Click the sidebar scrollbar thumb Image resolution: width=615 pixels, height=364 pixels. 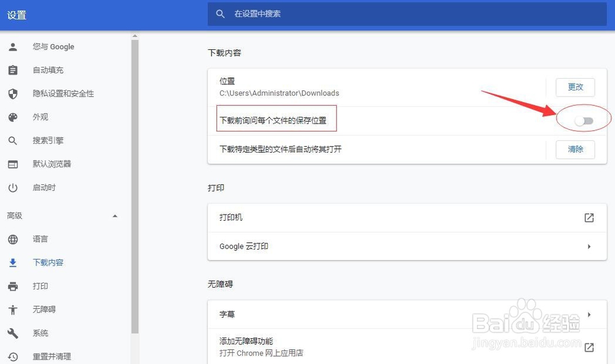pyautogui.click(x=135, y=186)
